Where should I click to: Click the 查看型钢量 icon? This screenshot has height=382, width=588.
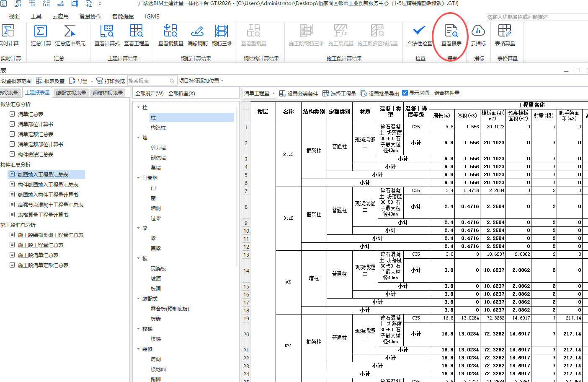click(x=253, y=35)
